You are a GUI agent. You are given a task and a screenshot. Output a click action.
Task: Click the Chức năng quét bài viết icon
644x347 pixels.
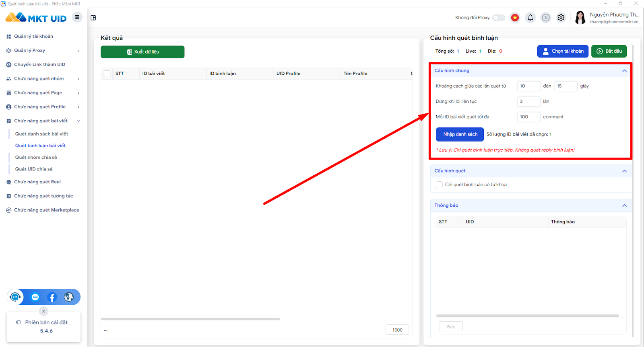point(9,121)
